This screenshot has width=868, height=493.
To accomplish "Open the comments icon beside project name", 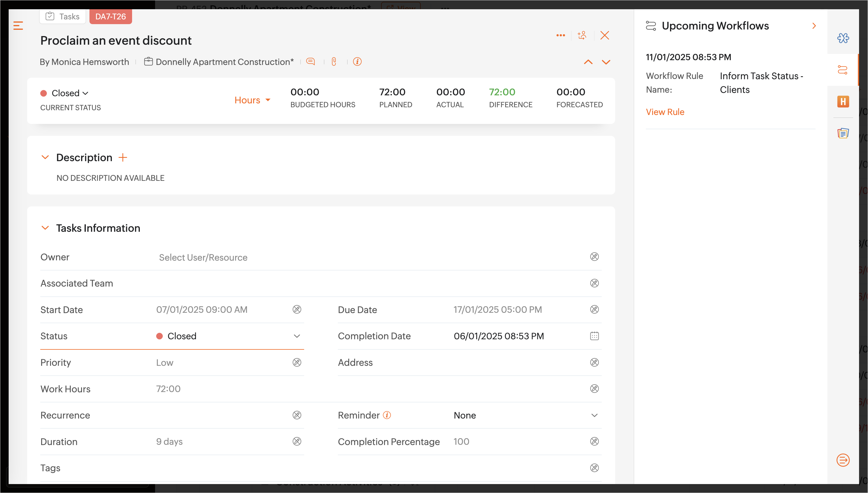I will (310, 61).
